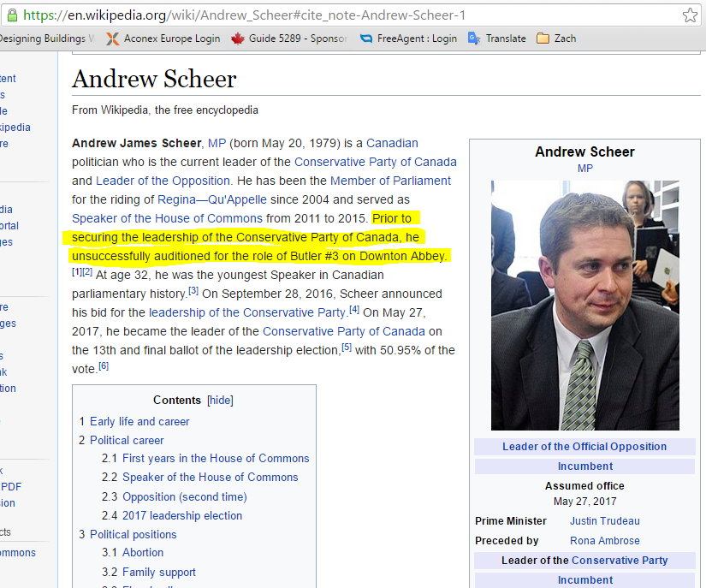Open the Aconex Europe Login bookmark
This screenshot has height=588, width=706.
pyautogui.click(x=163, y=39)
